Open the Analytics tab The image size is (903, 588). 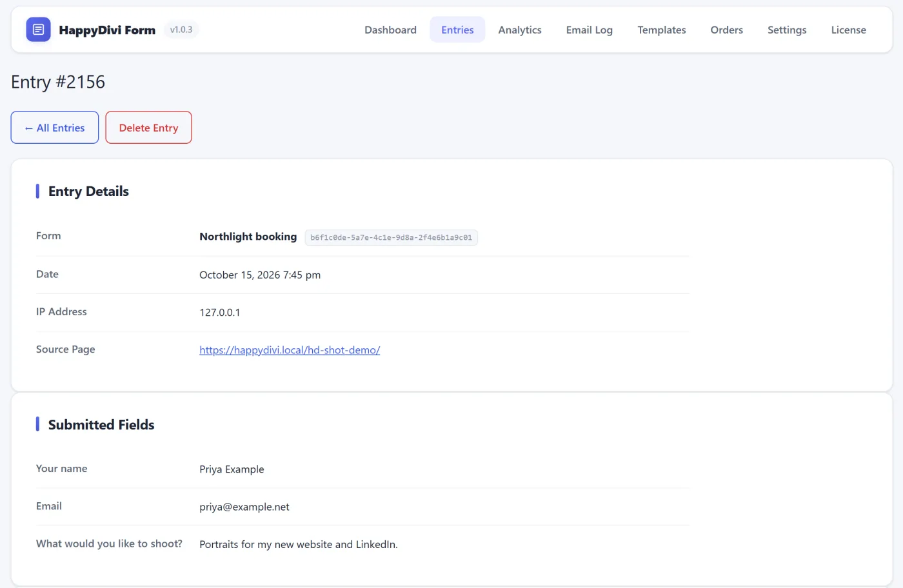[520, 30]
